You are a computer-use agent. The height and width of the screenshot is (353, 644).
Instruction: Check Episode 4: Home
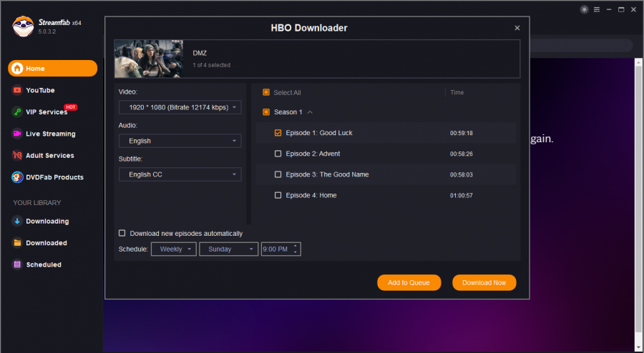click(278, 196)
